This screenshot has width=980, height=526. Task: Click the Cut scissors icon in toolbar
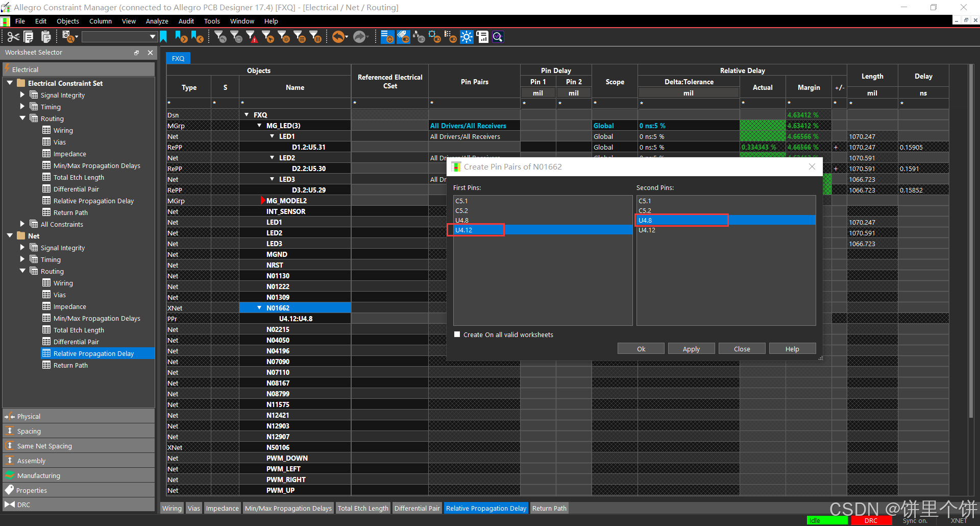click(x=13, y=37)
